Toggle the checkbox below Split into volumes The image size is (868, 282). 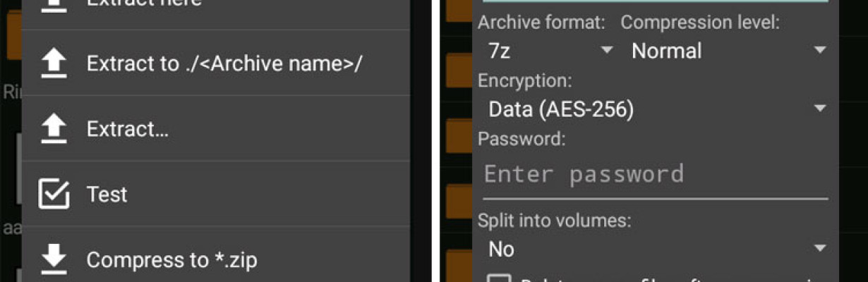(499, 278)
